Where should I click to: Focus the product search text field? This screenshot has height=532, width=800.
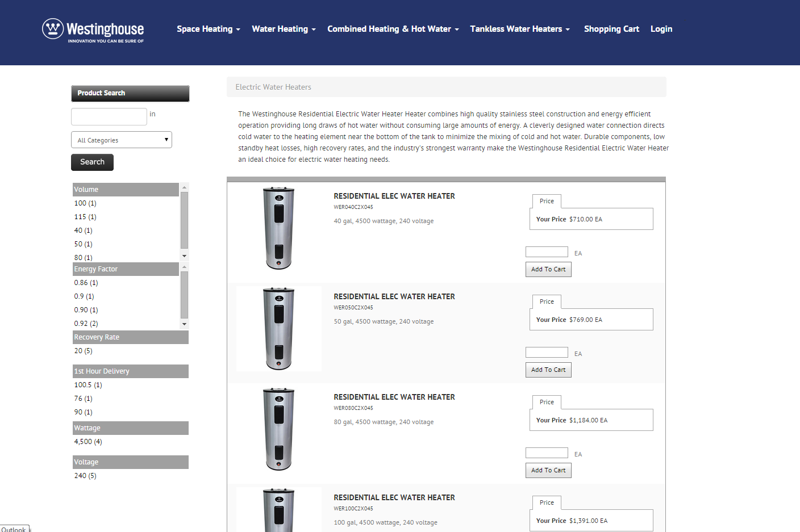tap(109, 116)
